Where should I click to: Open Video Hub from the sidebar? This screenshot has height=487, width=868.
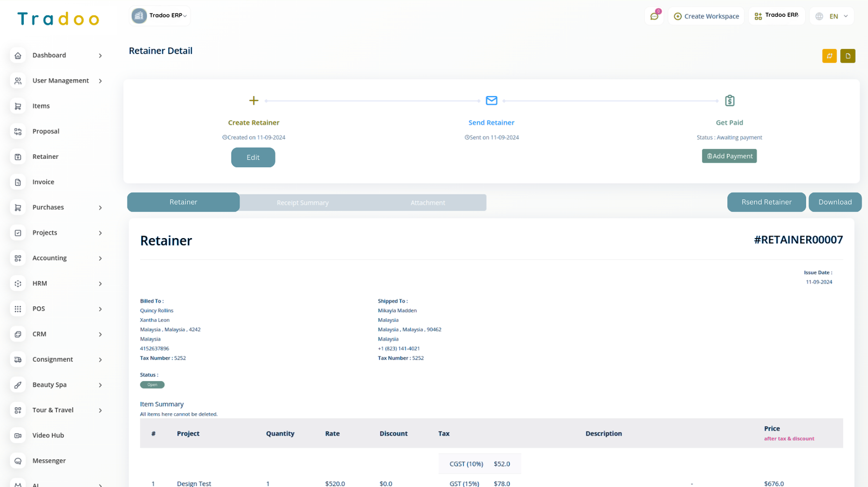(x=48, y=435)
